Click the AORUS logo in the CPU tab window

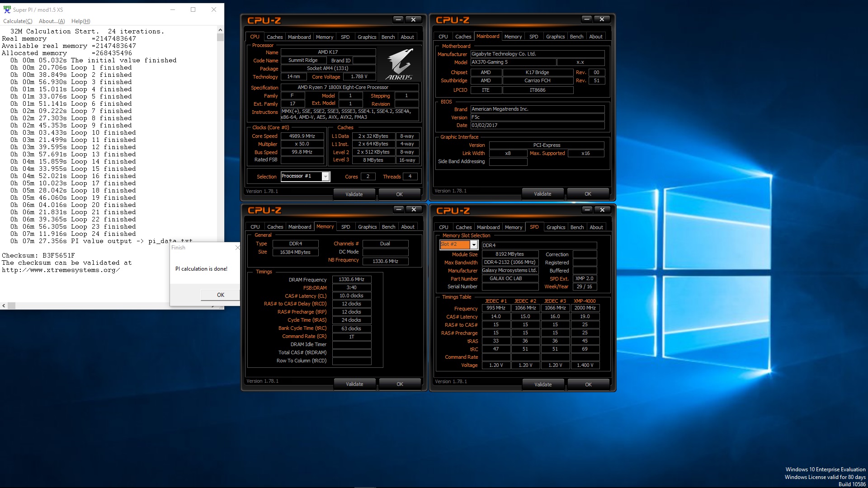[400, 65]
